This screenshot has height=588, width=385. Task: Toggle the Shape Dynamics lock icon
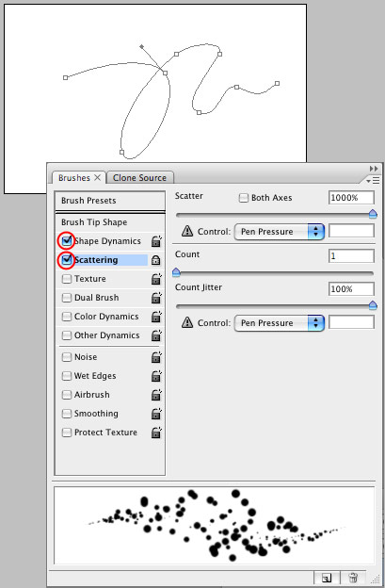point(156,241)
